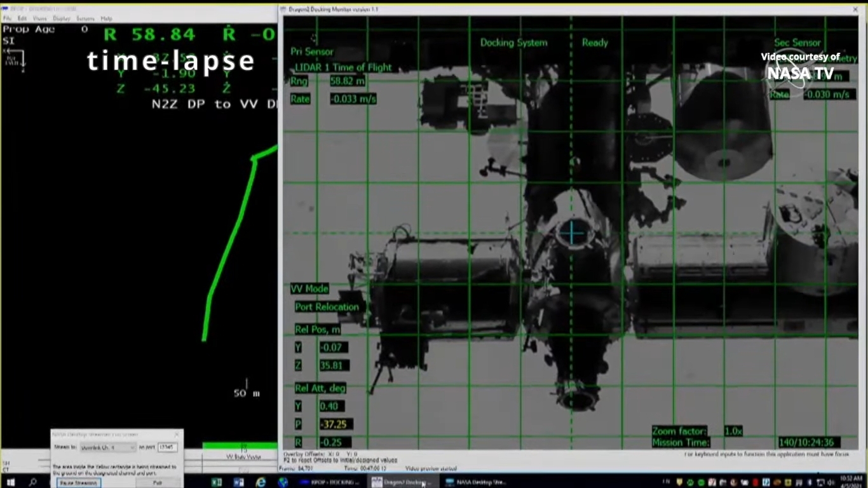The height and width of the screenshot is (488, 868).
Task: Open the Windows Start menu
Action: (10, 482)
